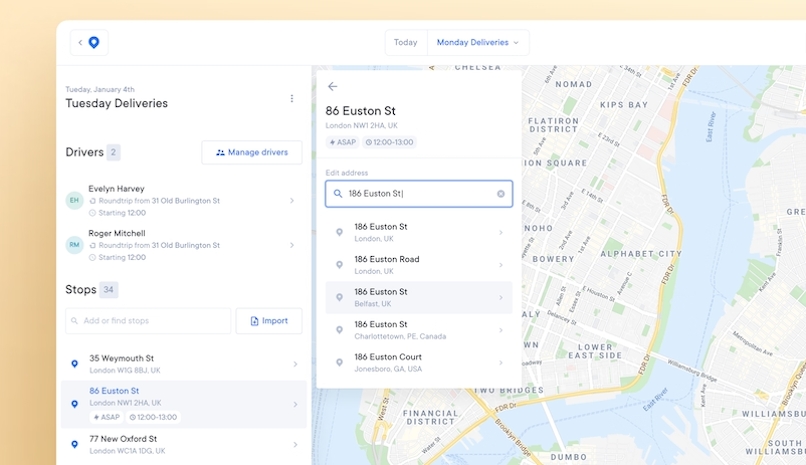Expand Roger Mitchell driver chevron

point(291,245)
